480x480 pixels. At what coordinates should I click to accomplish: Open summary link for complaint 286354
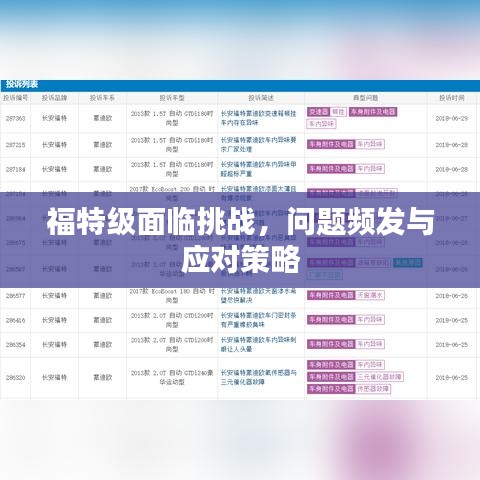click(258, 344)
